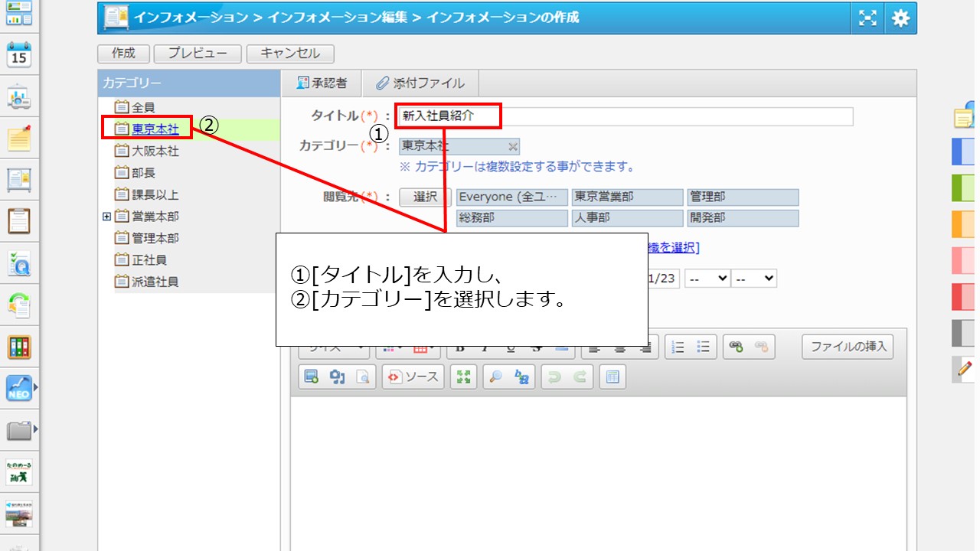
Task: Click the yellow sticky note sidebar icon
Action: [19, 139]
